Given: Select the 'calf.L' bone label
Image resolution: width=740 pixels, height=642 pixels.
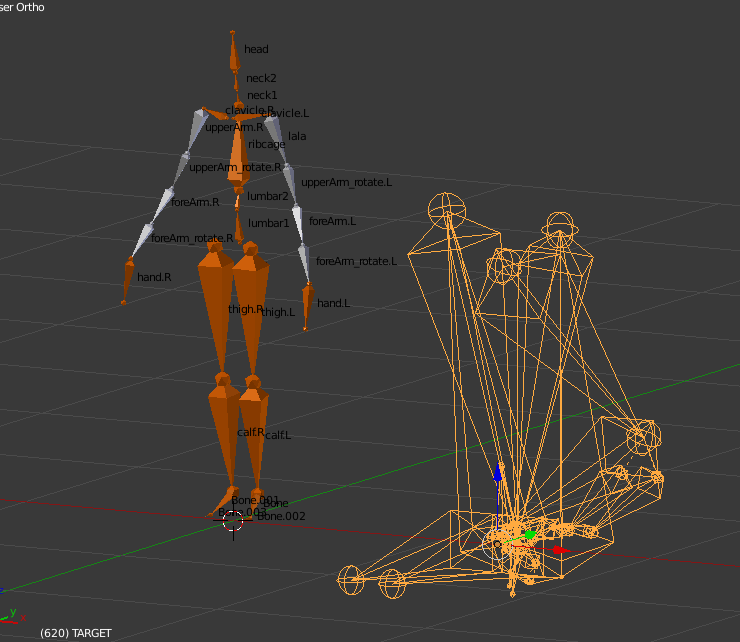Looking at the screenshot, I should pyautogui.click(x=278, y=435).
